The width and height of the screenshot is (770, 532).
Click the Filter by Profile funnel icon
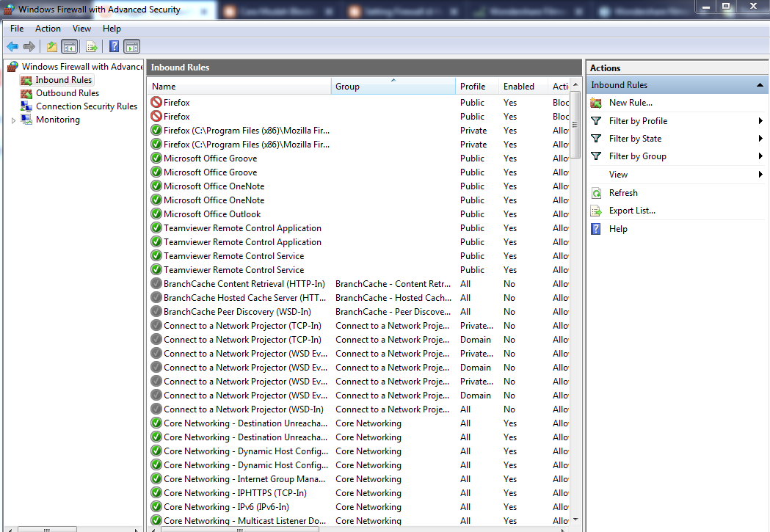click(596, 121)
